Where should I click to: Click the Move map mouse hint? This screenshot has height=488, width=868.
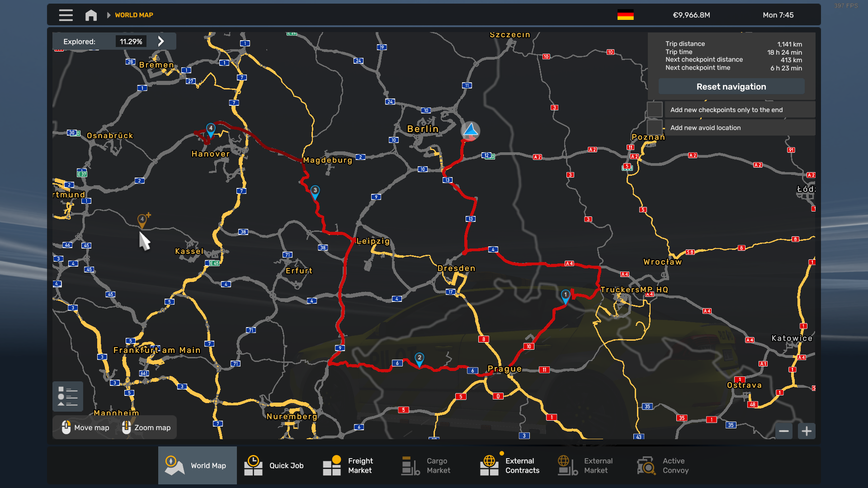click(x=85, y=427)
